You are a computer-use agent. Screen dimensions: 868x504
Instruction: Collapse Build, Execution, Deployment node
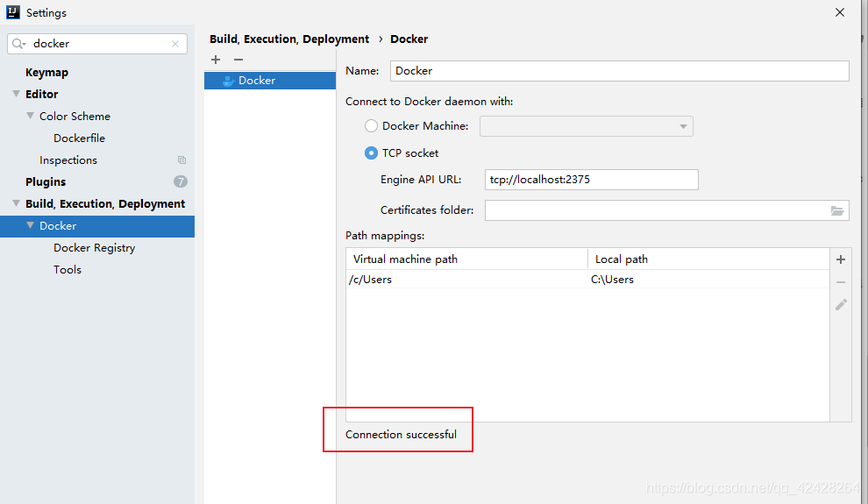click(16, 203)
